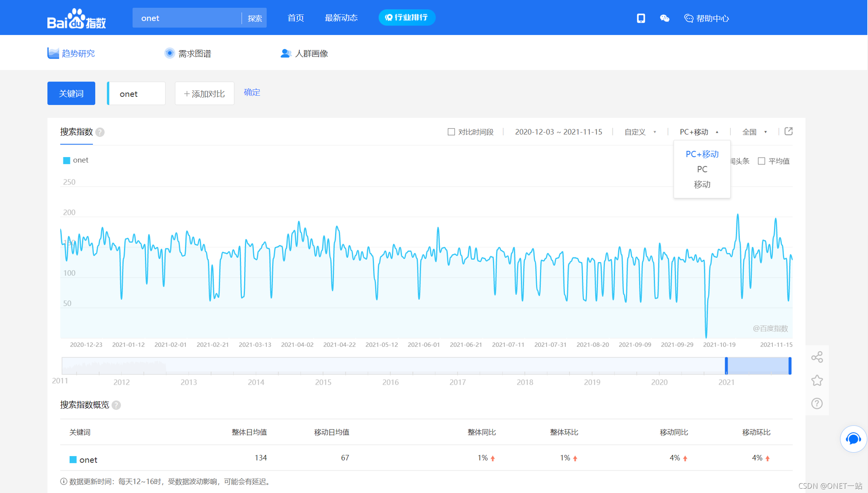This screenshot has width=868, height=493.
Task: Click the left handle of timeline range slider
Action: pyautogui.click(x=726, y=366)
